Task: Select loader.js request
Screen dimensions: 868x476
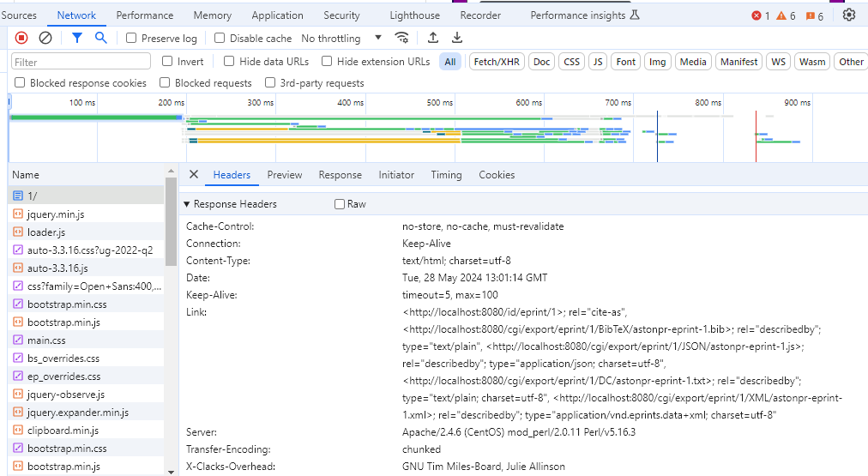Action: (x=87, y=232)
